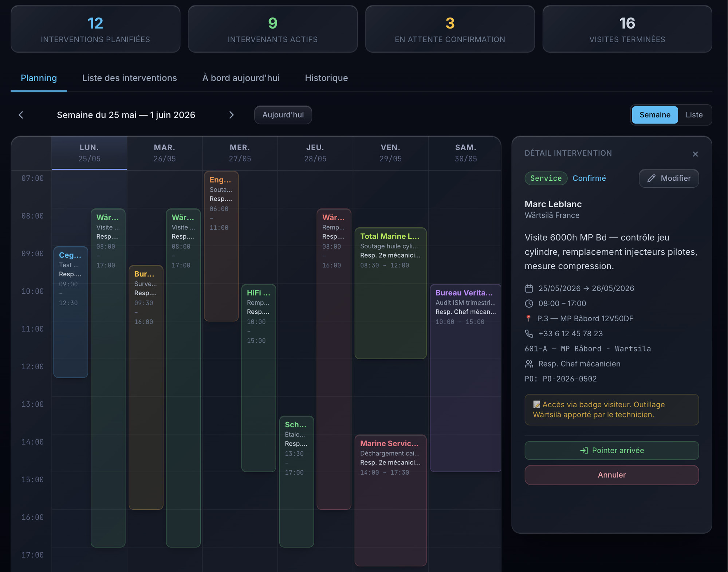Image resolution: width=728 pixels, height=572 pixels.
Task: Click the Modifier button
Action: click(669, 178)
